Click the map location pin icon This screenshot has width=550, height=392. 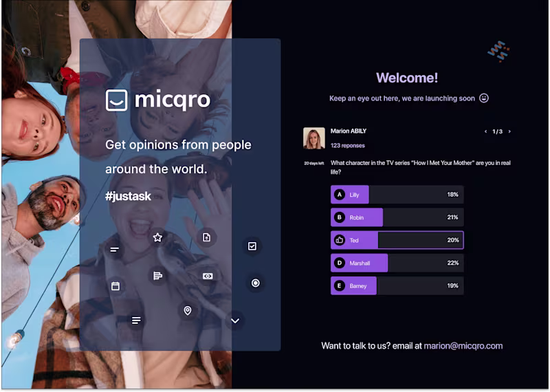point(188,311)
